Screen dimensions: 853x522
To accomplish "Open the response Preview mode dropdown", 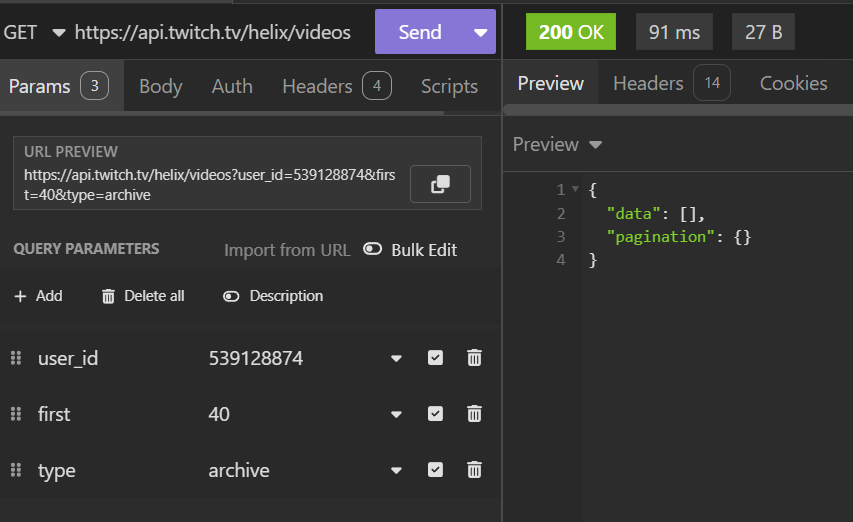I will coord(557,145).
